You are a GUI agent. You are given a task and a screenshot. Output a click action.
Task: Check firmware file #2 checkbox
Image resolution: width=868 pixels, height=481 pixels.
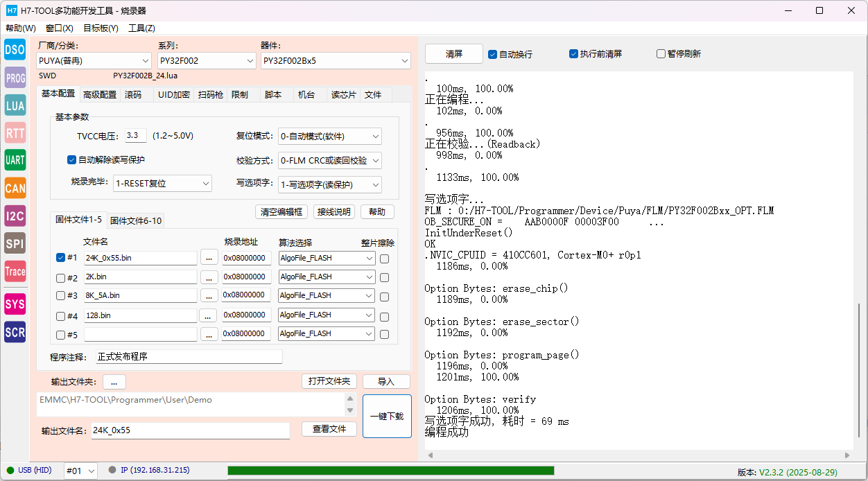point(60,277)
